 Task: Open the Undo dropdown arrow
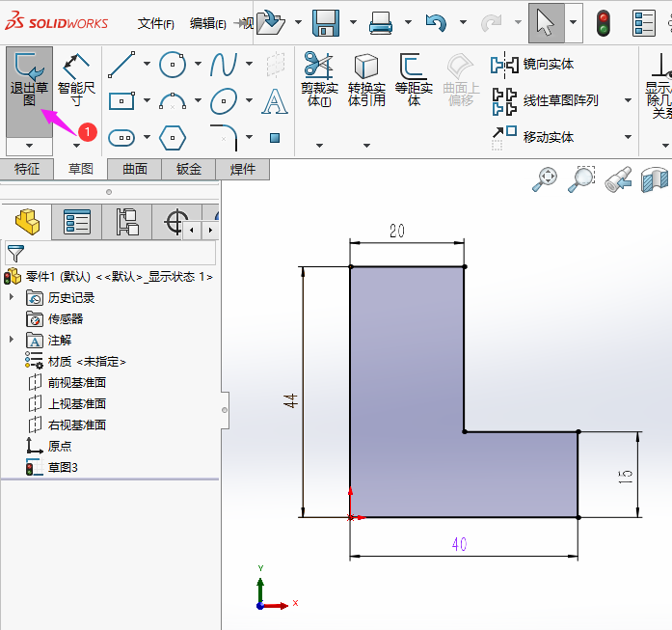click(464, 22)
